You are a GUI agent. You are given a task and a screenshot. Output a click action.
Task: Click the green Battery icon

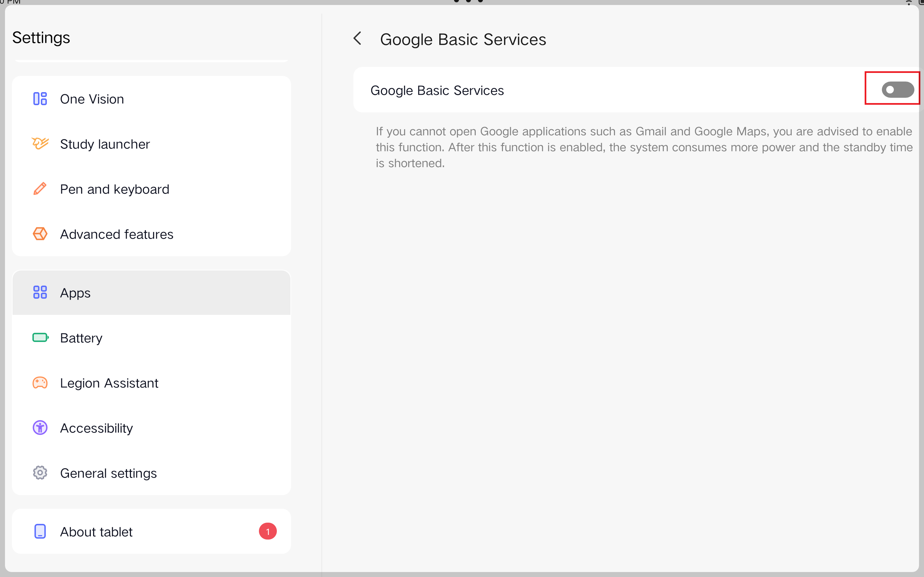tap(40, 338)
